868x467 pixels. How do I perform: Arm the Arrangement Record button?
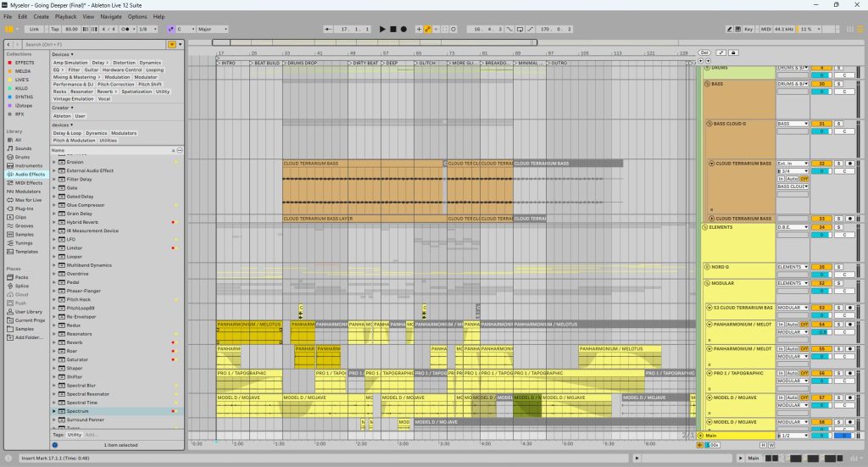[x=403, y=29]
